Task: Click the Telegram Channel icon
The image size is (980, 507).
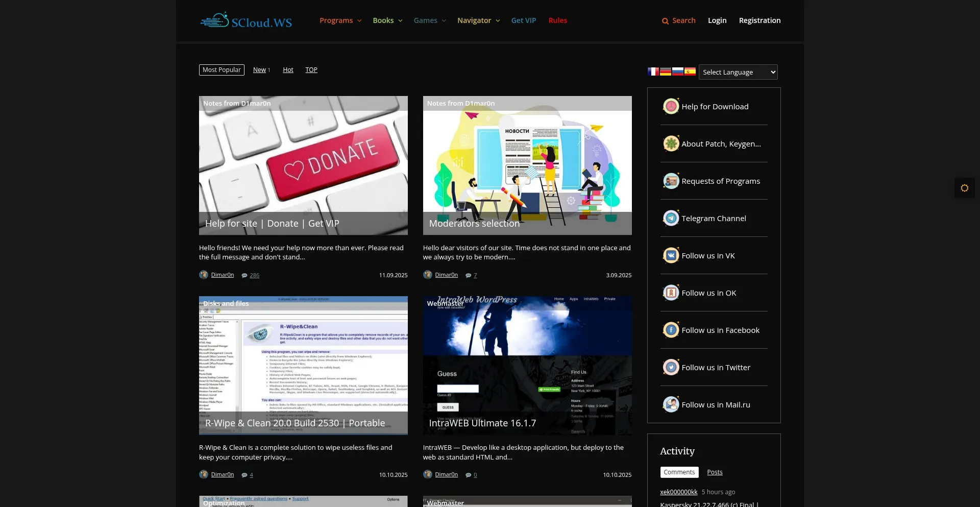Action: (x=671, y=219)
